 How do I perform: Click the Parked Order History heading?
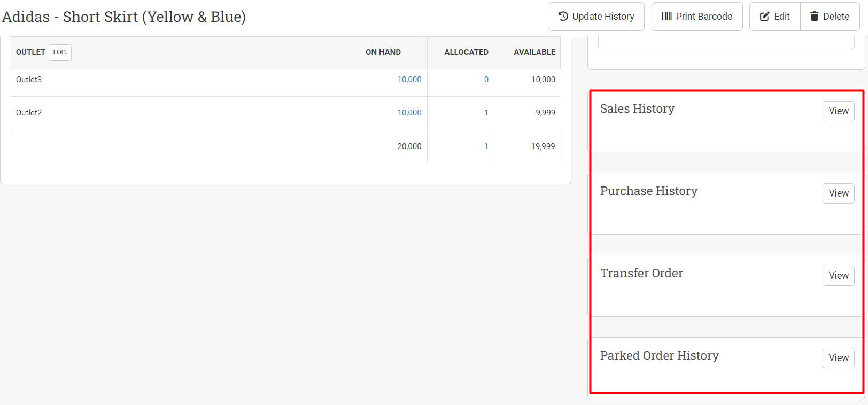click(660, 355)
